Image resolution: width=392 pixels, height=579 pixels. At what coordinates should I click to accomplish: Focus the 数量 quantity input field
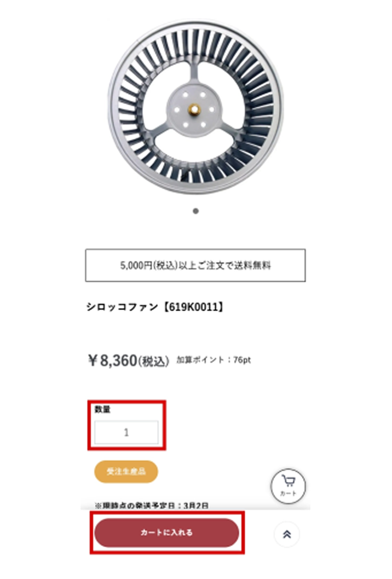127,432
